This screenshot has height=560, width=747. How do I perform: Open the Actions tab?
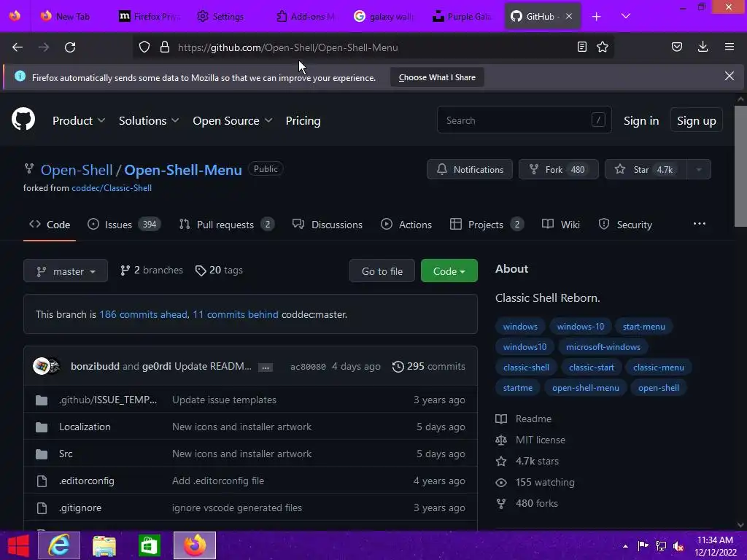click(406, 225)
